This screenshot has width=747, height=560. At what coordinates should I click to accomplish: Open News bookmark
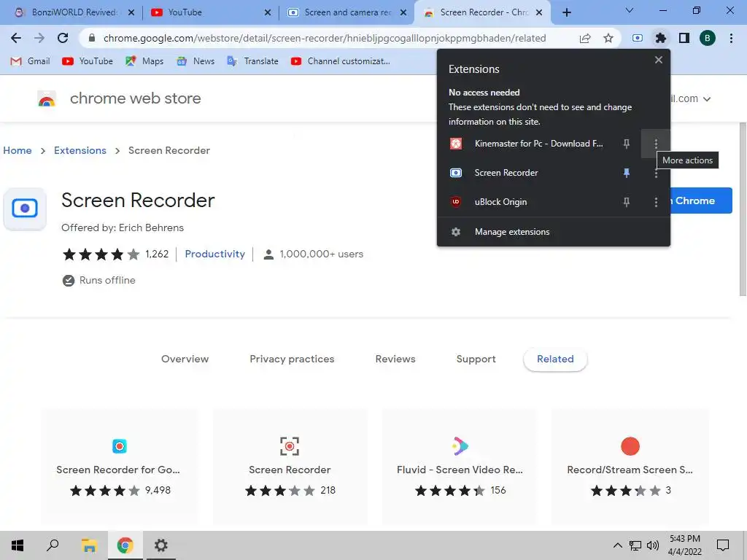pyautogui.click(x=196, y=61)
